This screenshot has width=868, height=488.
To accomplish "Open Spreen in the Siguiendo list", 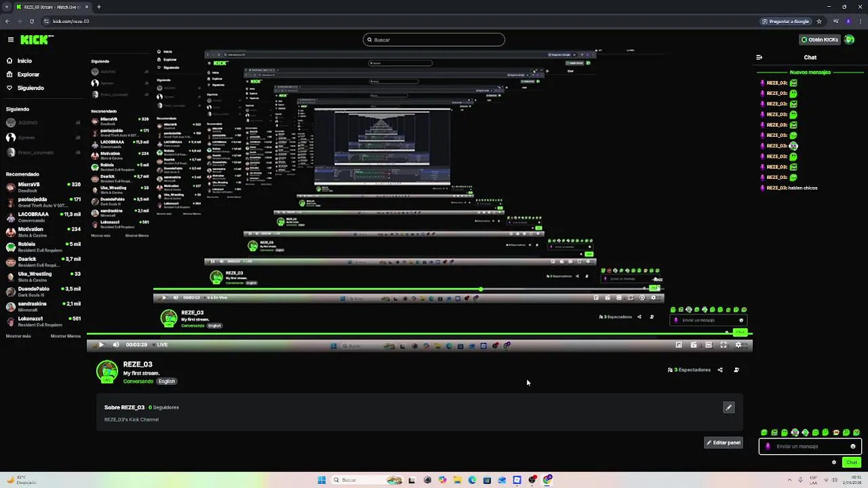I will (x=43, y=138).
